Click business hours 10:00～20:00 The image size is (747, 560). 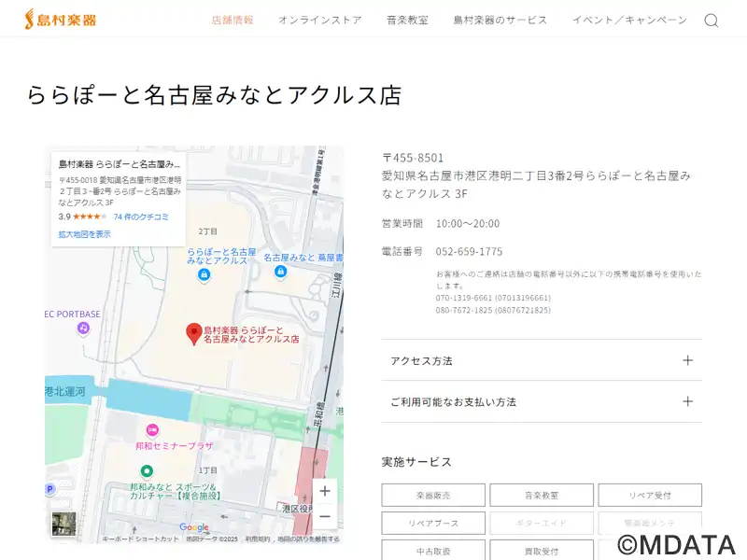(468, 224)
